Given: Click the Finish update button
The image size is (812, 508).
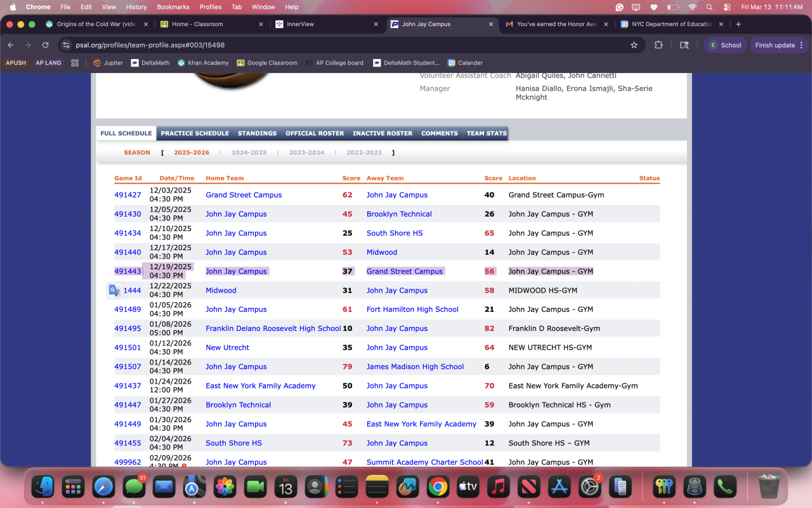Looking at the screenshot, I should pos(779,45).
